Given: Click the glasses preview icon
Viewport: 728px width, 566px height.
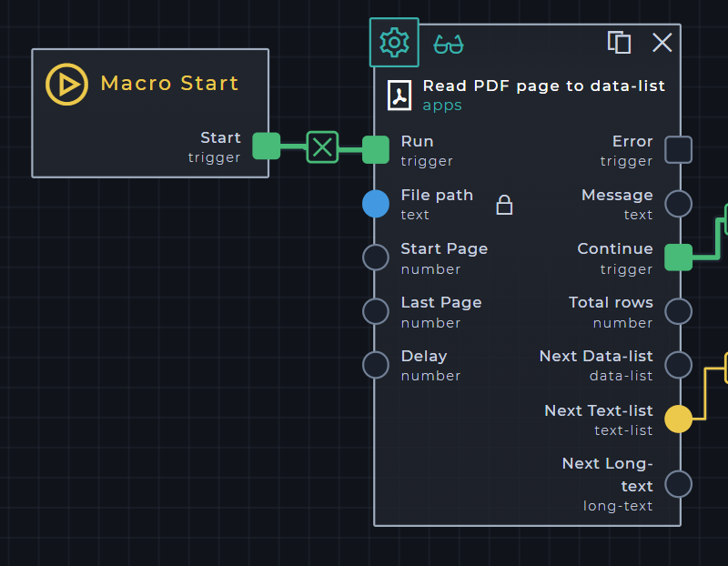Looking at the screenshot, I should (x=448, y=44).
